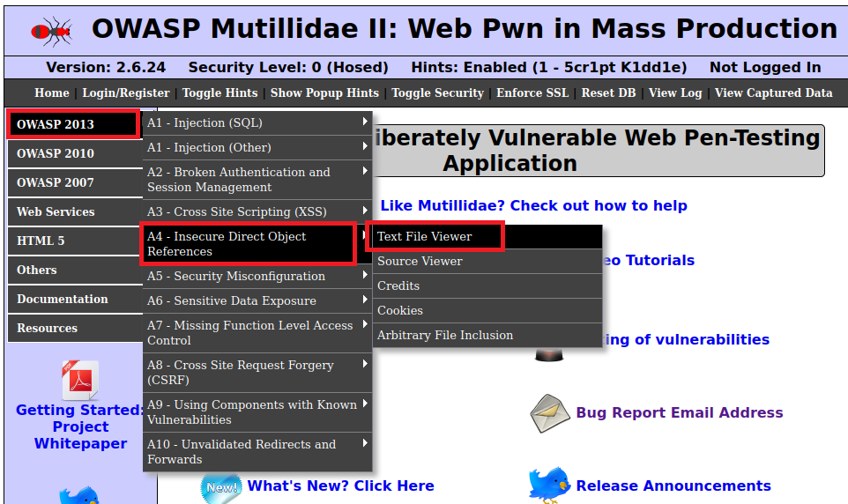
Task: Choose Cookies submenu item
Action: click(487, 311)
